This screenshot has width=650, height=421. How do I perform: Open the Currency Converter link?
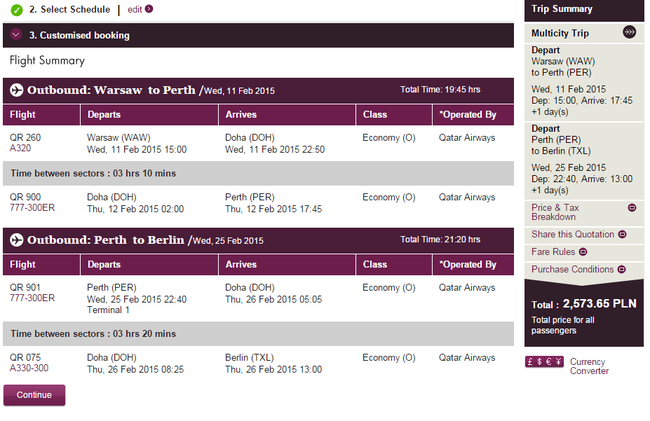[589, 366]
